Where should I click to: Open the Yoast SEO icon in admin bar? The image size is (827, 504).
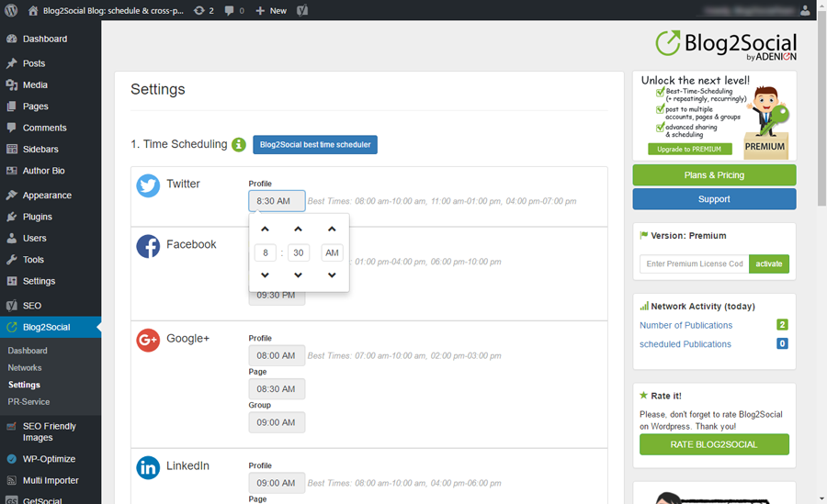coord(302,10)
